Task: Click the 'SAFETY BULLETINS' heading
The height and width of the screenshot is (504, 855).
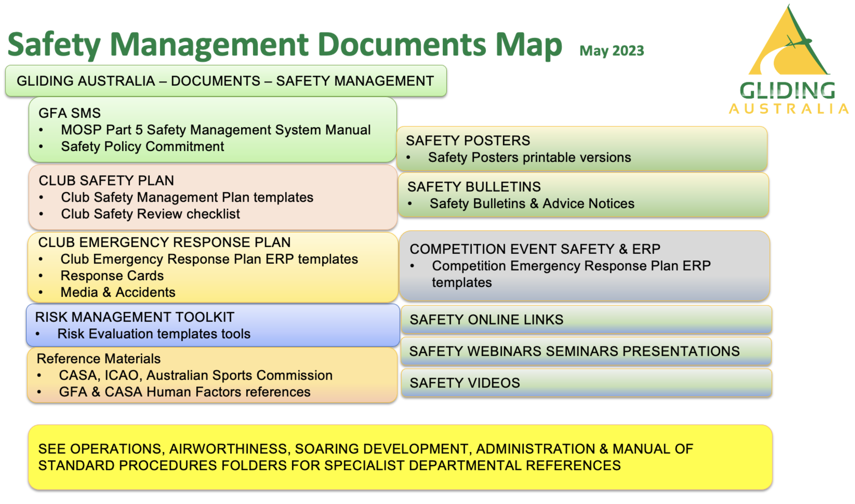Action: (474, 187)
